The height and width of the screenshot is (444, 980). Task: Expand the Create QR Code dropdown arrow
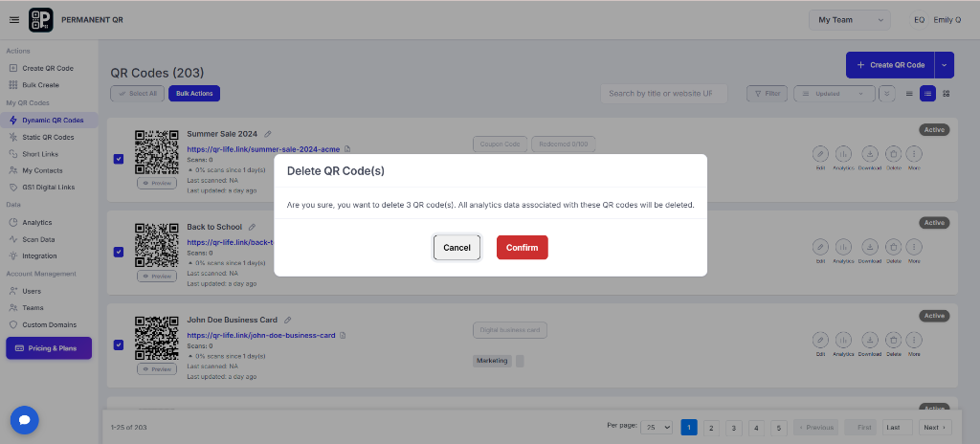tap(945, 65)
